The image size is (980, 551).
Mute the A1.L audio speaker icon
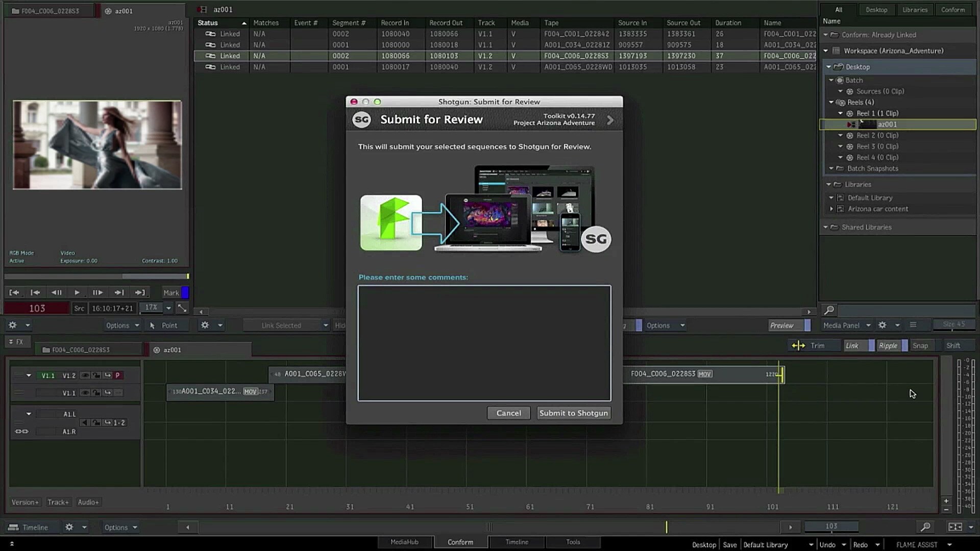pos(85,422)
